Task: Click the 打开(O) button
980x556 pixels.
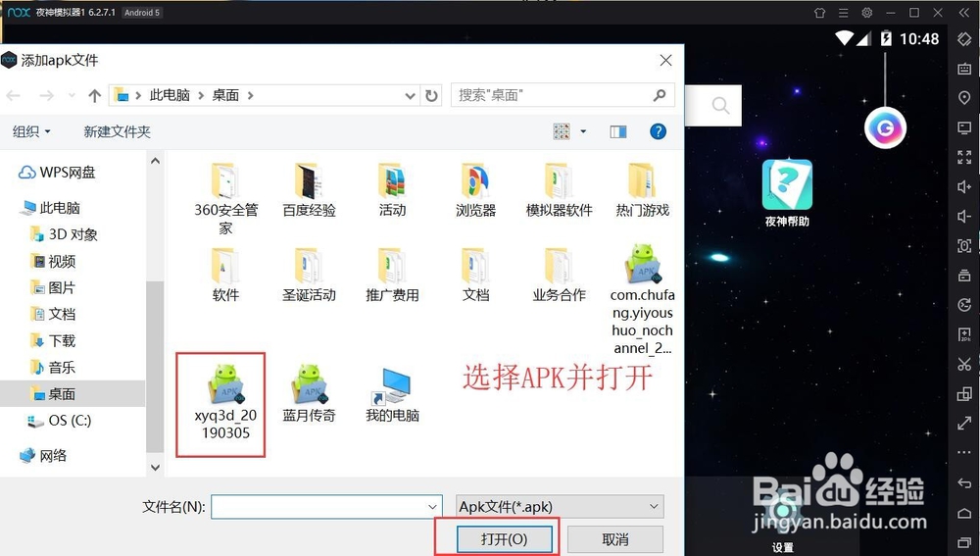Action: [x=505, y=538]
